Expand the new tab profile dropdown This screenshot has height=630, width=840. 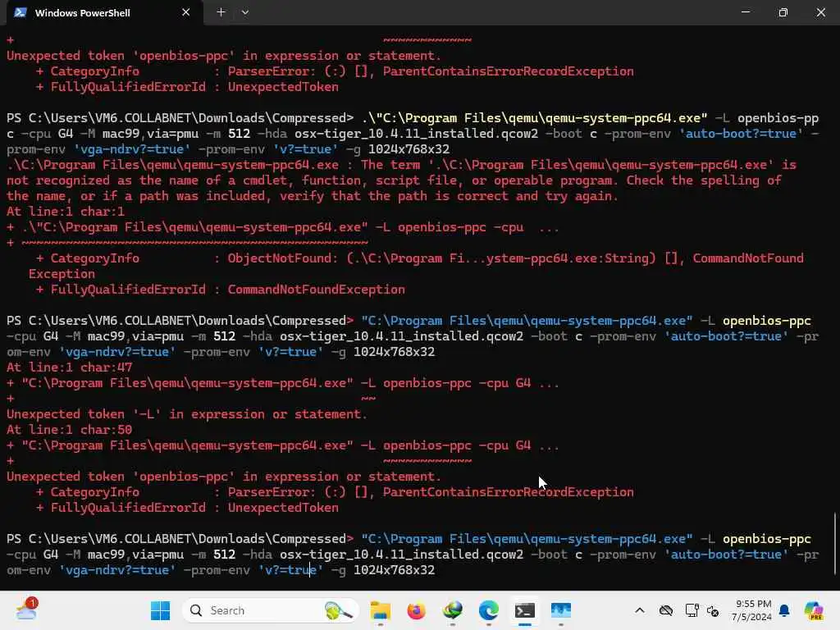[x=244, y=12]
